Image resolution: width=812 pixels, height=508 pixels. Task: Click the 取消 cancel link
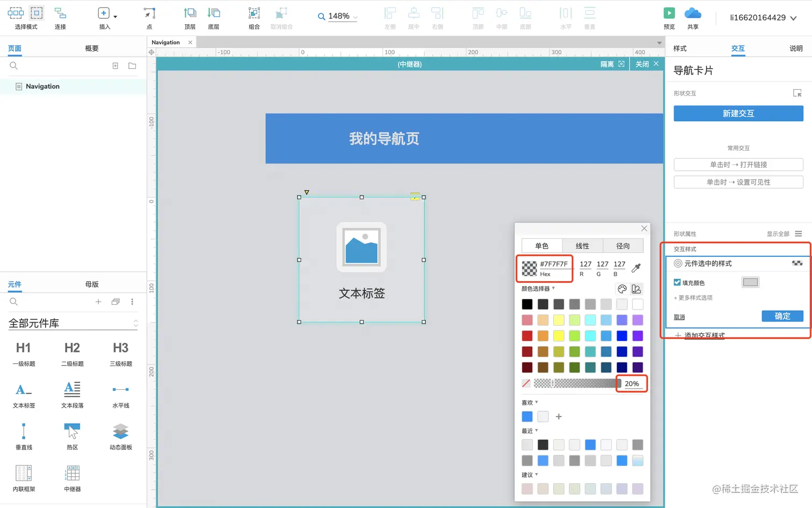pyautogui.click(x=679, y=317)
